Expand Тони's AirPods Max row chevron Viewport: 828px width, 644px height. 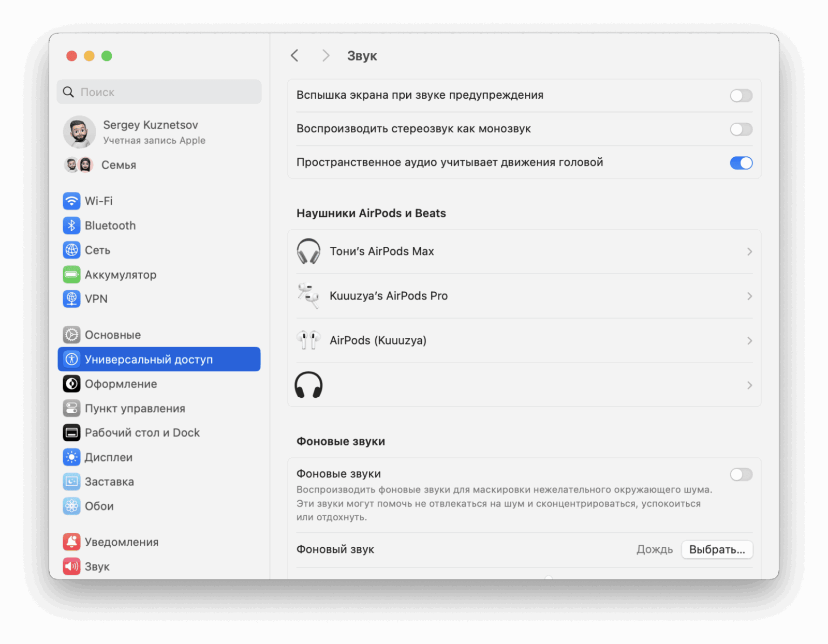(x=749, y=251)
